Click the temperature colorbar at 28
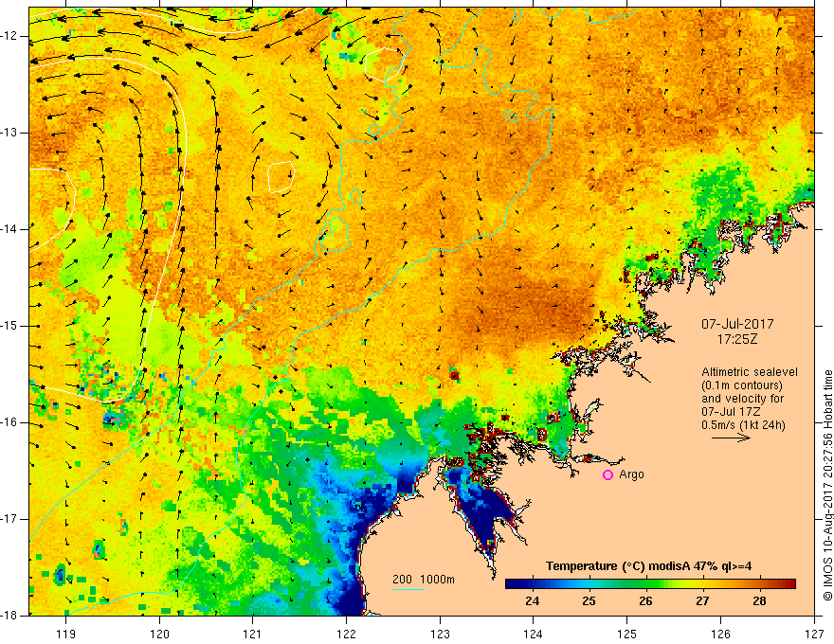Image resolution: width=834 pixels, height=644 pixels. [759, 584]
